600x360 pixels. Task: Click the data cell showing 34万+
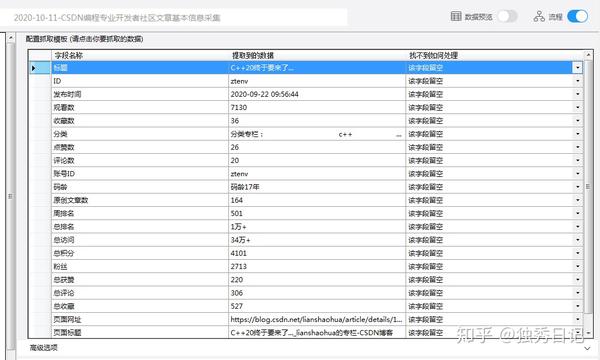coord(317,240)
